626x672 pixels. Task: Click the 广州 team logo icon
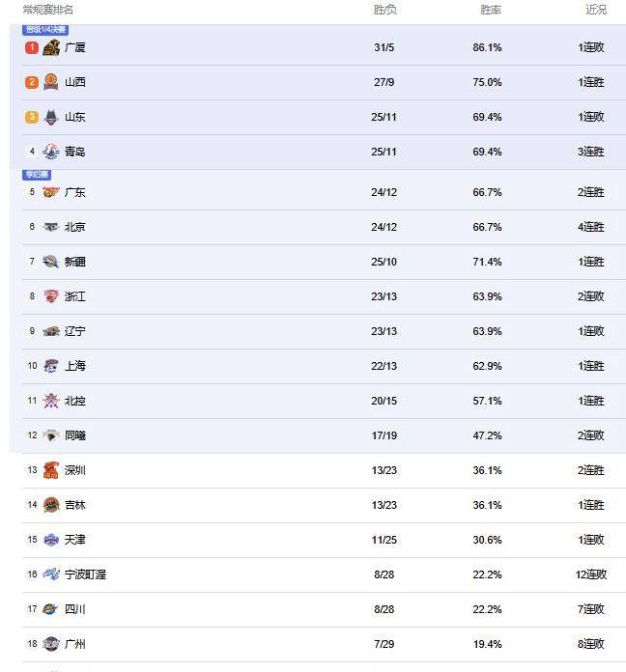51,644
